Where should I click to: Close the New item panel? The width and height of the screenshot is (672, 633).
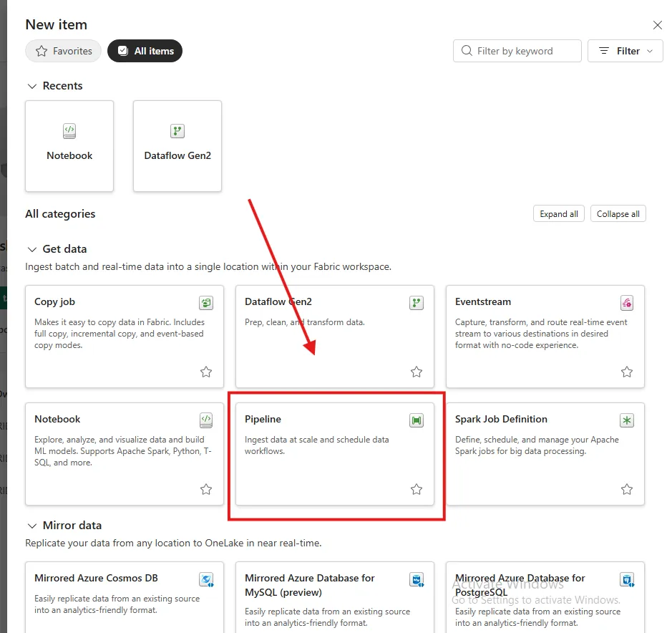(658, 25)
